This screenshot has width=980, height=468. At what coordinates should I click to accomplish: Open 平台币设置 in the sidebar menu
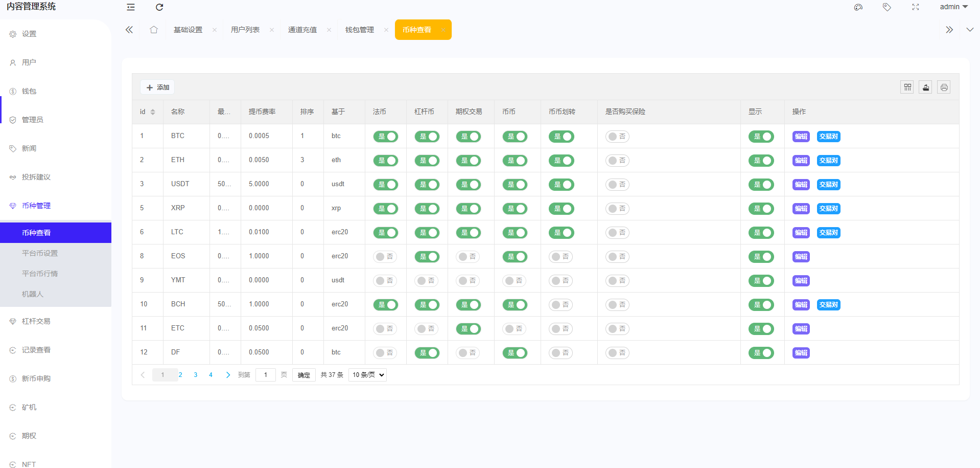[x=40, y=253]
